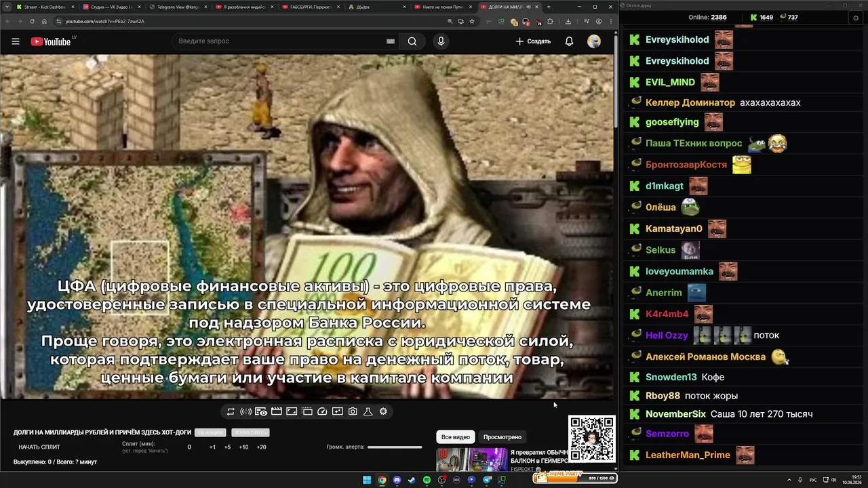Image resolution: width=868 pixels, height=488 pixels.
Task: Open the gear settings icon in player toolbar
Action: tap(383, 411)
